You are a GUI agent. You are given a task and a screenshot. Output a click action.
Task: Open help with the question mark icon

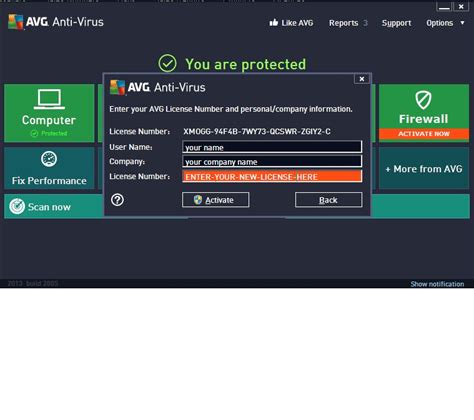pos(117,200)
